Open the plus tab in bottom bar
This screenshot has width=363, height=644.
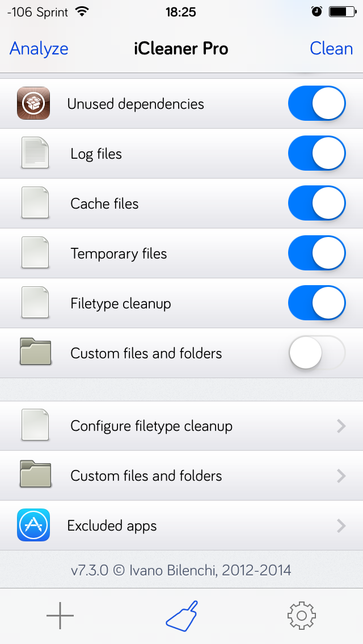(60, 615)
